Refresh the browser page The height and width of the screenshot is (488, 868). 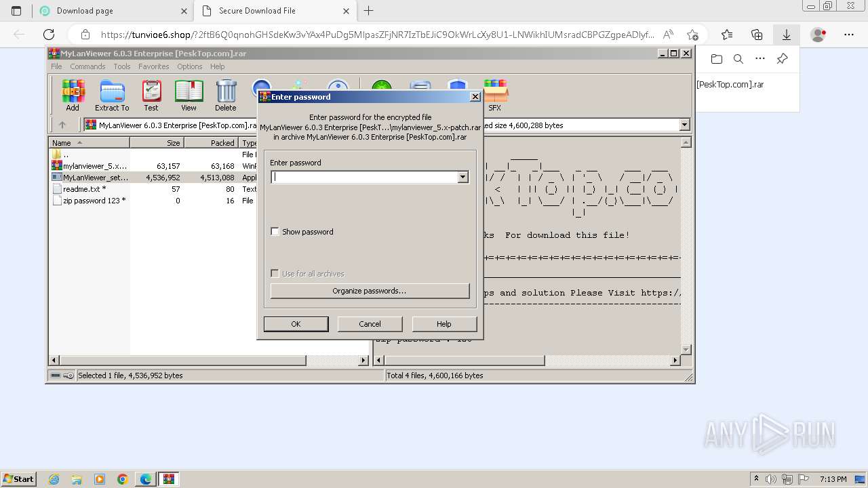(49, 35)
